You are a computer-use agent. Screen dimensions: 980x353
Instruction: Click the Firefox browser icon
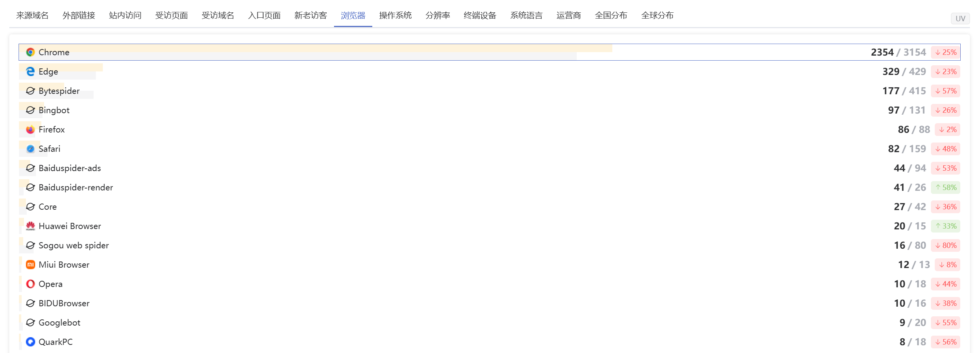[x=31, y=129]
